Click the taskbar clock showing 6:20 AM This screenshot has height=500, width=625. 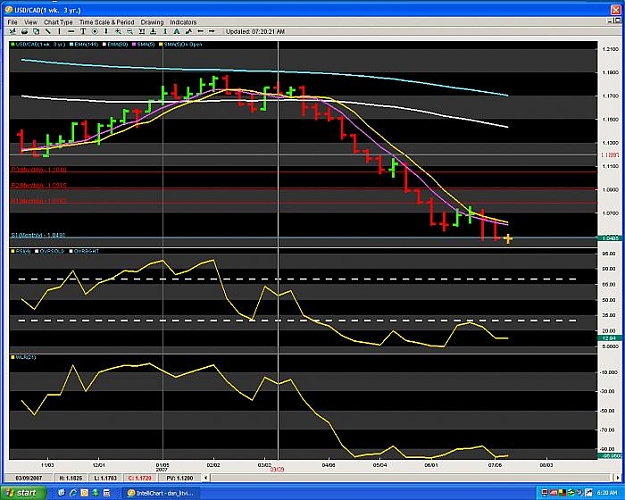click(x=608, y=493)
